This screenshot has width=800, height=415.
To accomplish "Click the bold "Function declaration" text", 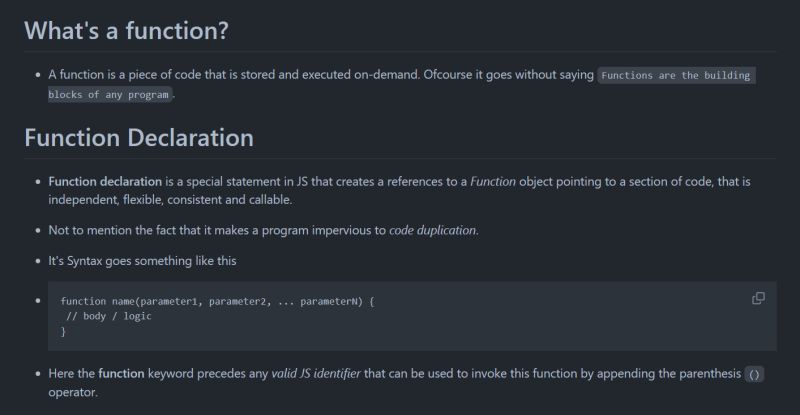I will coord(105,182).
